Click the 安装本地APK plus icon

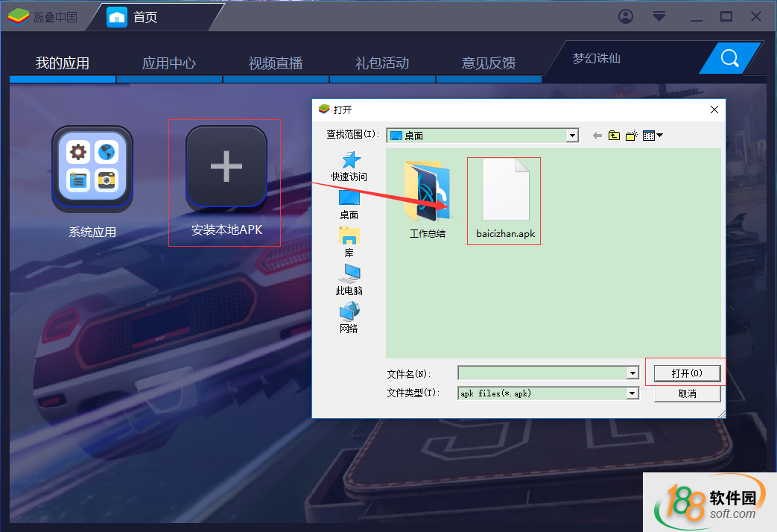point(226,166)
